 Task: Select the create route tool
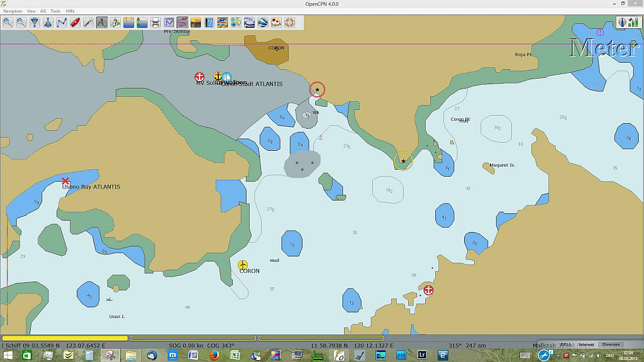tap(62, 23)
